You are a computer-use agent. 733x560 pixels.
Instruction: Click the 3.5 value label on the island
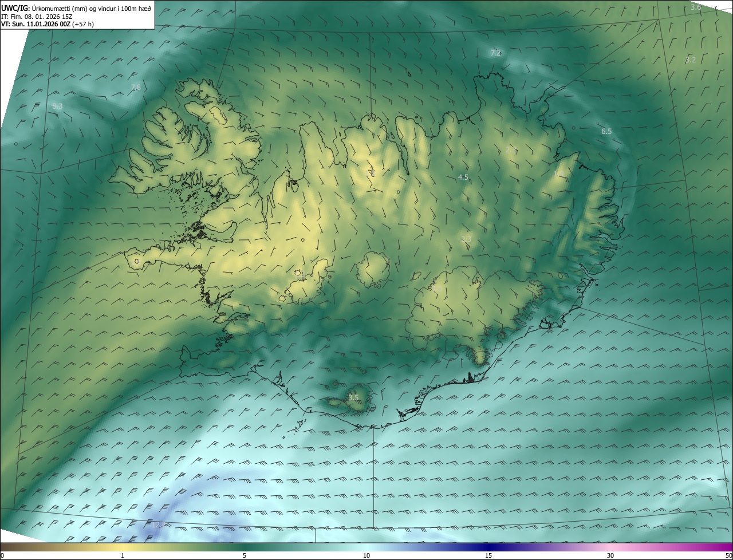[x=353, y=397]
